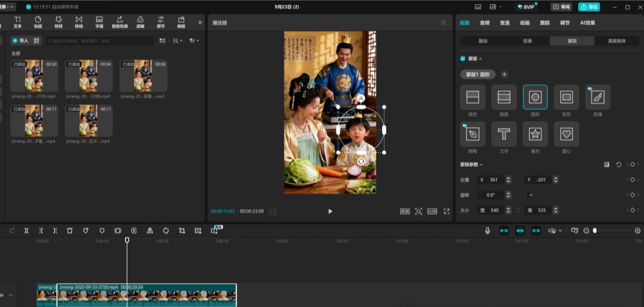Adjust the position Y stepper arrows
Viewport: 644px width, 307px height.
tap(555, 180)
